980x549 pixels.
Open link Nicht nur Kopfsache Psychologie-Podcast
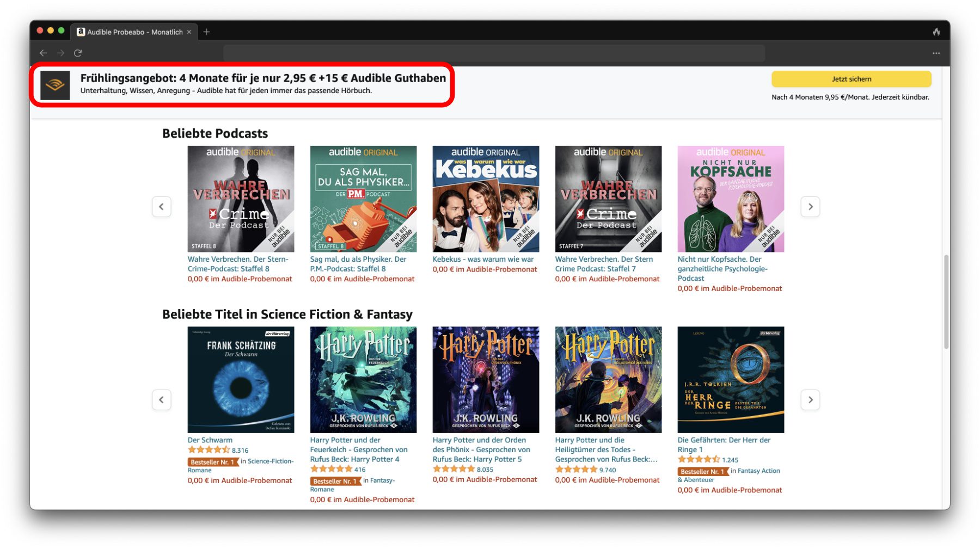[722, 269]
